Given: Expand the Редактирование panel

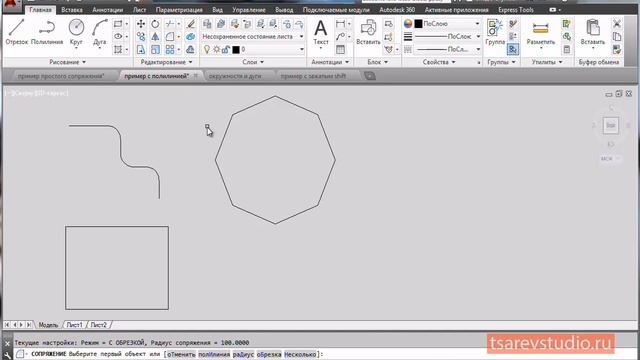Looking at the screenshot, I should [166, 62].
